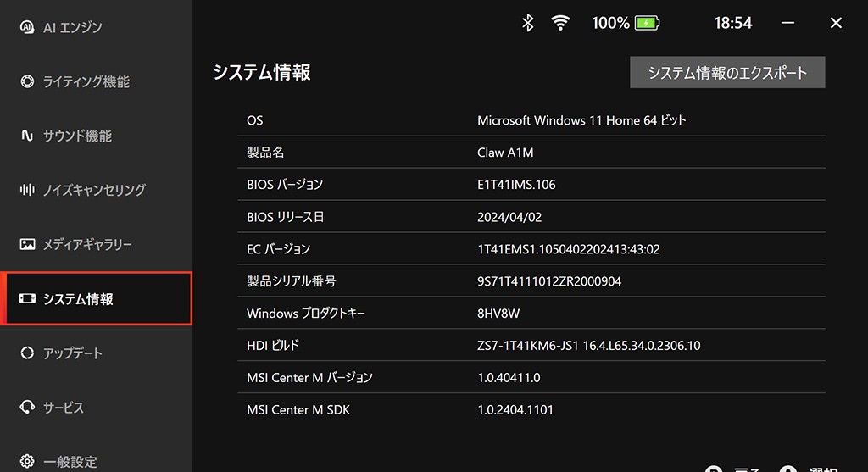Switch to アップデート section
Screen dimensions: 868x472
pyautogui.click(x=97, y=353)
